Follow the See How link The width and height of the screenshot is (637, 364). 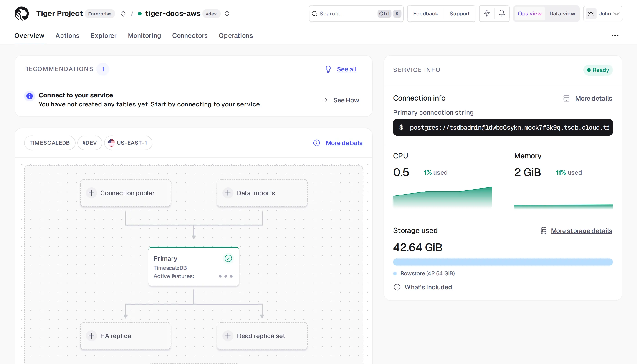click(346, 100)
